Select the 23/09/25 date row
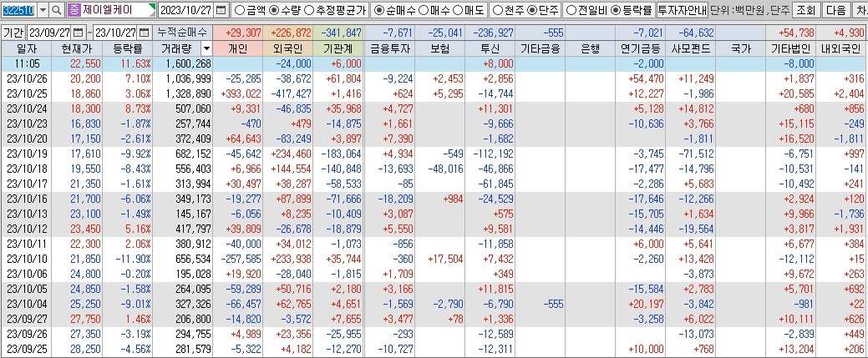 [434, 348]
